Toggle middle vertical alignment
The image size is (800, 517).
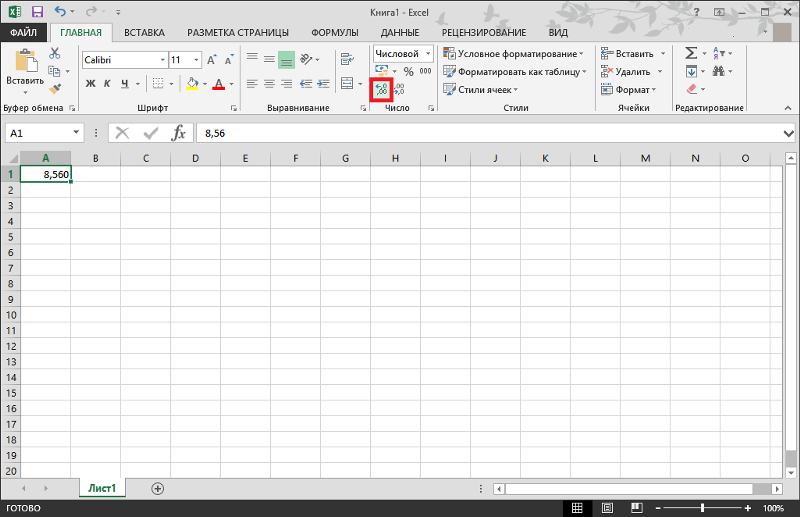pos(269,59)
